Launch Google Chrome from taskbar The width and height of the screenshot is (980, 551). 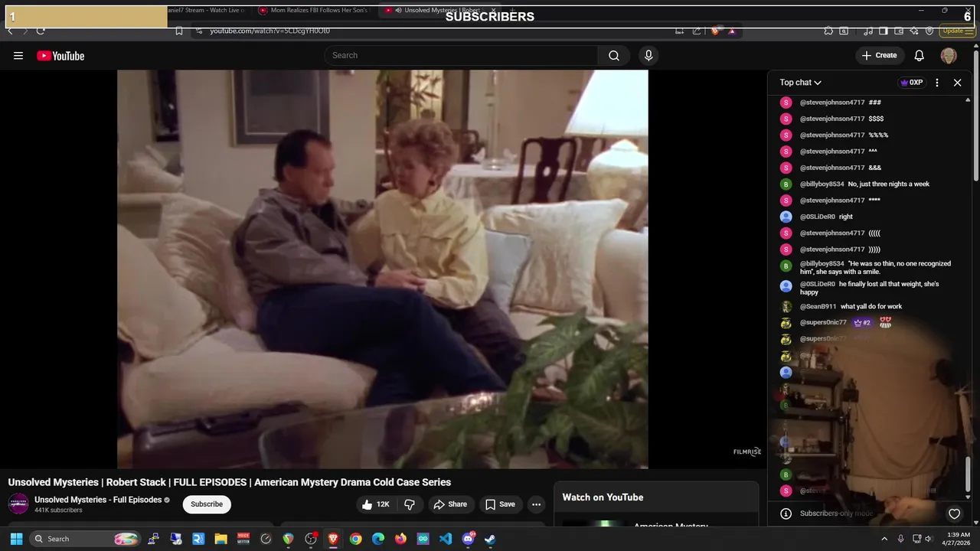click(355, 539)
